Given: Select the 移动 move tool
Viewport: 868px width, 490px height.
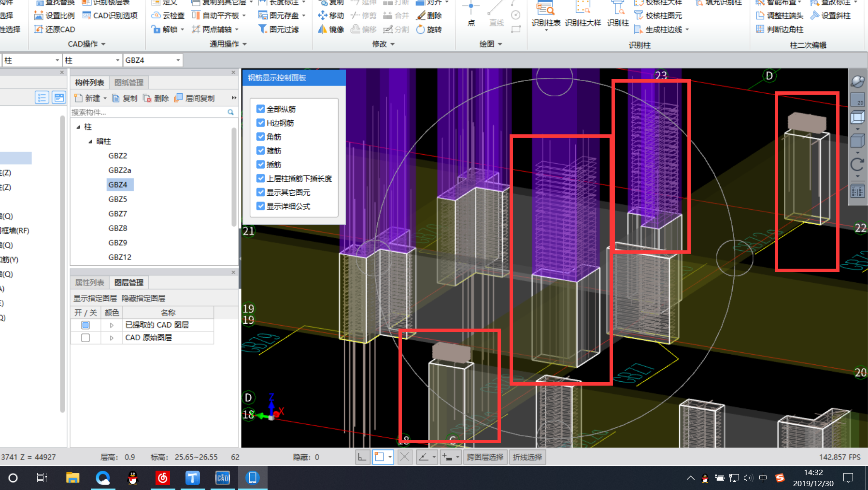Looking at the screenshot, I should pos(331,15).
